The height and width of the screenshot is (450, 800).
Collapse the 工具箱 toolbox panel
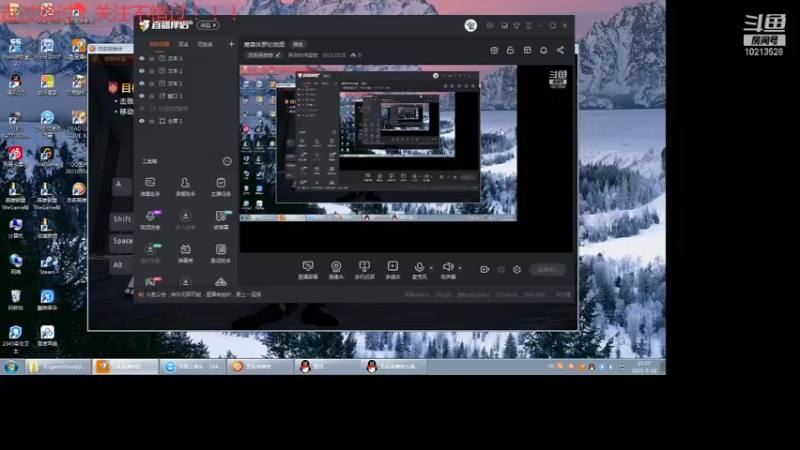coord(227,161)
